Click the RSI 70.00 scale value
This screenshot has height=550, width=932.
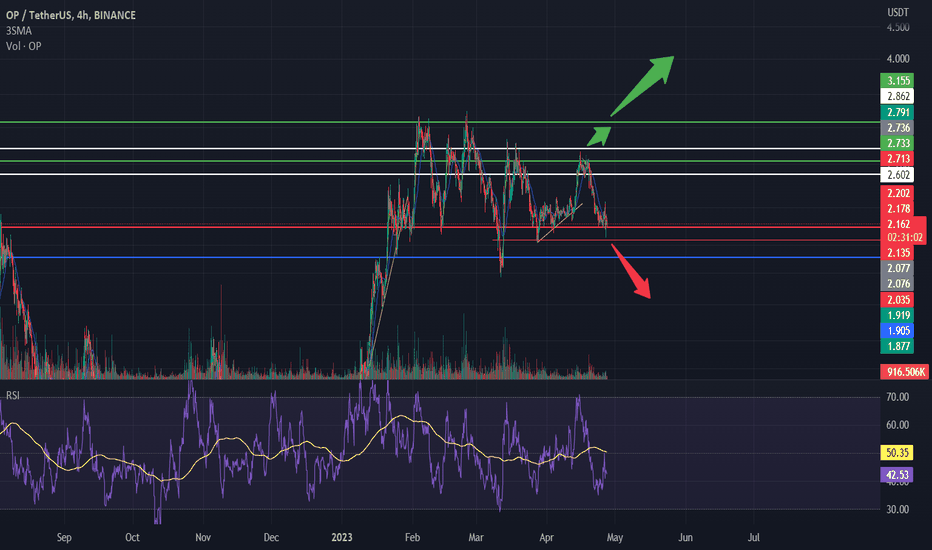point(898,397)
